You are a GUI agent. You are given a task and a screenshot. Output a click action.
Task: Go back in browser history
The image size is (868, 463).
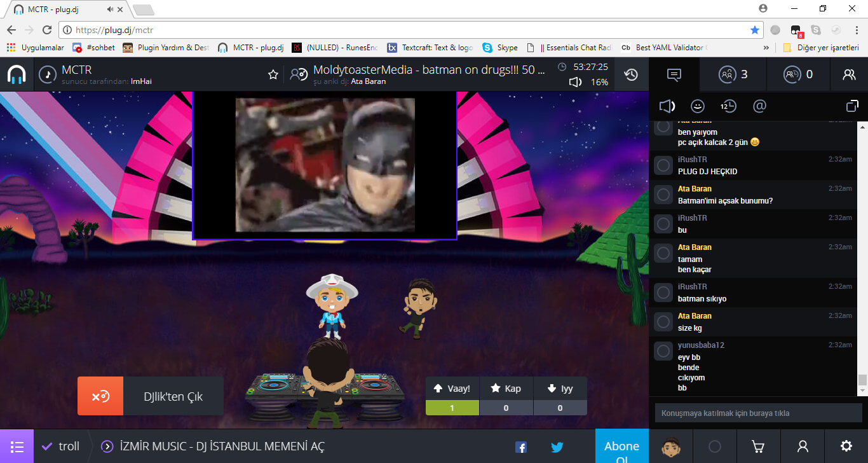coord(11,30)
